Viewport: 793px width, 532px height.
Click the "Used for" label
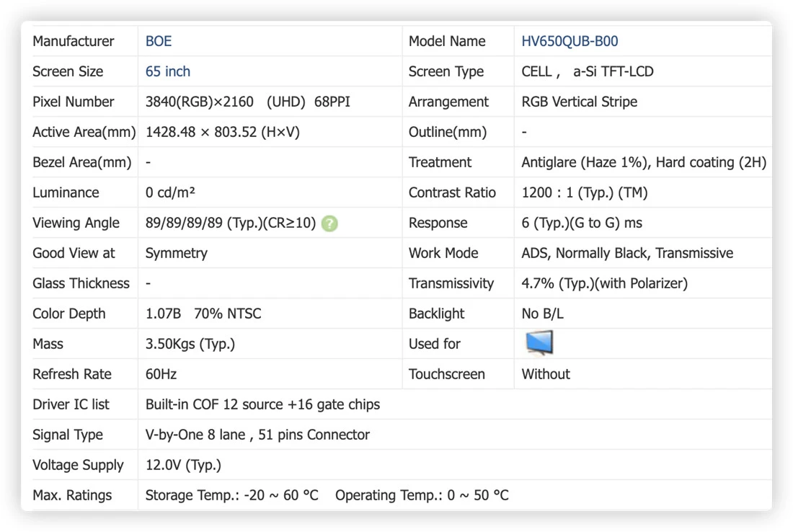point(435,344)
